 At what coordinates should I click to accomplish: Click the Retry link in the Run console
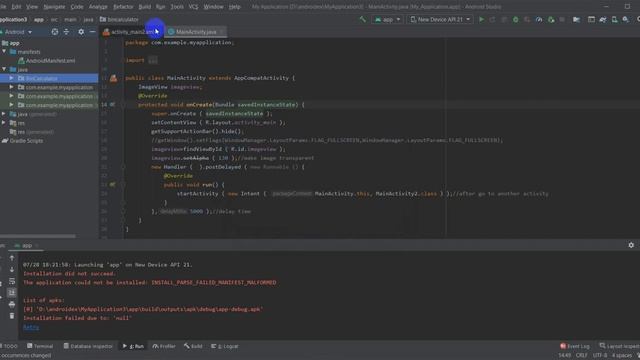click(x=31, y=327)
